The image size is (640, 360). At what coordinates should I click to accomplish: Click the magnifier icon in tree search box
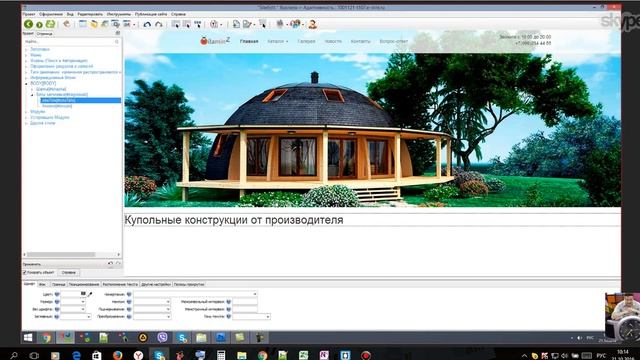pos(117,42)
